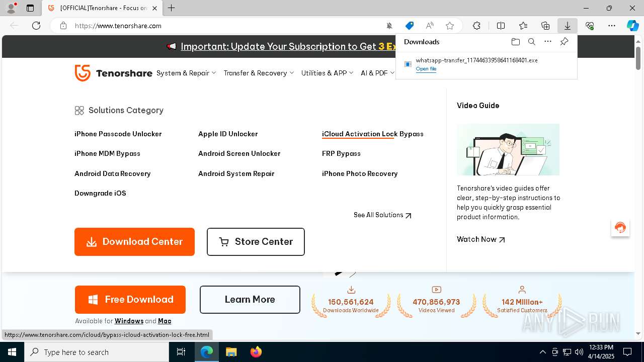Open the Collections icon
Screen dimensions: 644x362
tap(545, 26)
